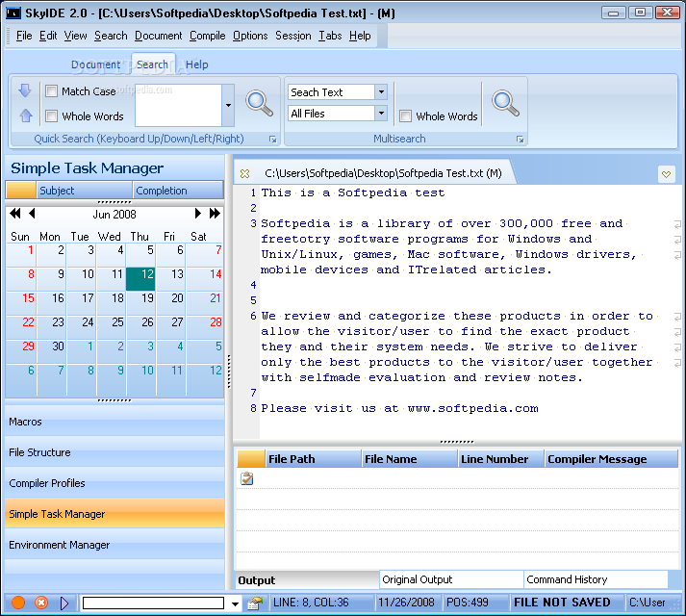Click in the Quick Search text field
This screenshot has height=616, width=686.
click(178, 105)
